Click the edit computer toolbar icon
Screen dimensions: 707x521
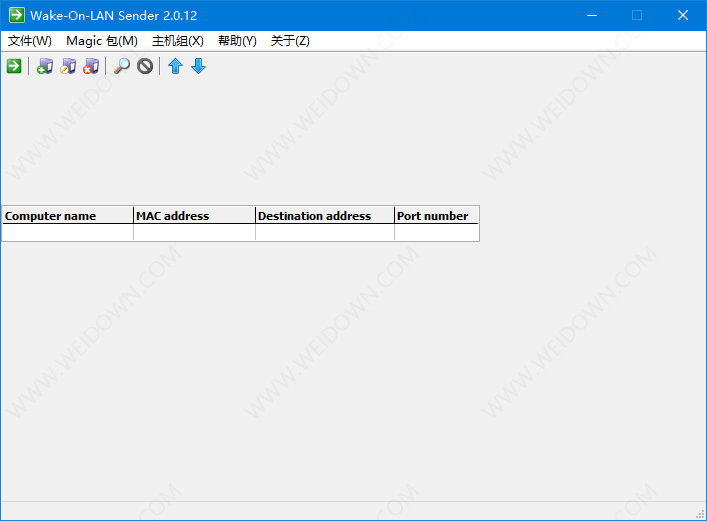point(68,66)
